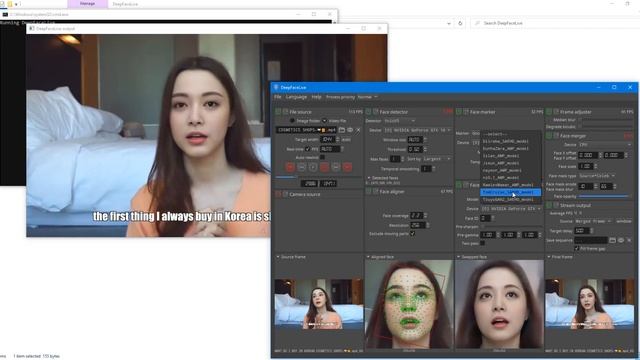Viewport: 640px width, 360px height.
Task: Adjust the Face opacity slider
Action: 604,196
